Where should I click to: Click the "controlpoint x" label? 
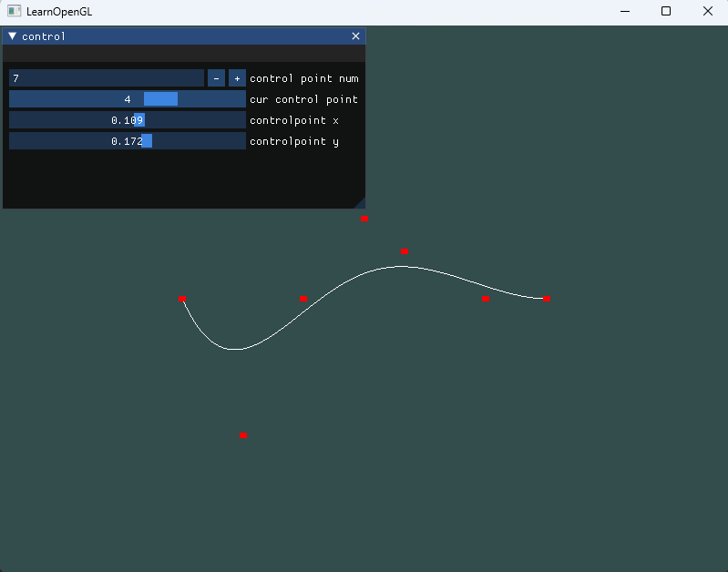[294, 120]
